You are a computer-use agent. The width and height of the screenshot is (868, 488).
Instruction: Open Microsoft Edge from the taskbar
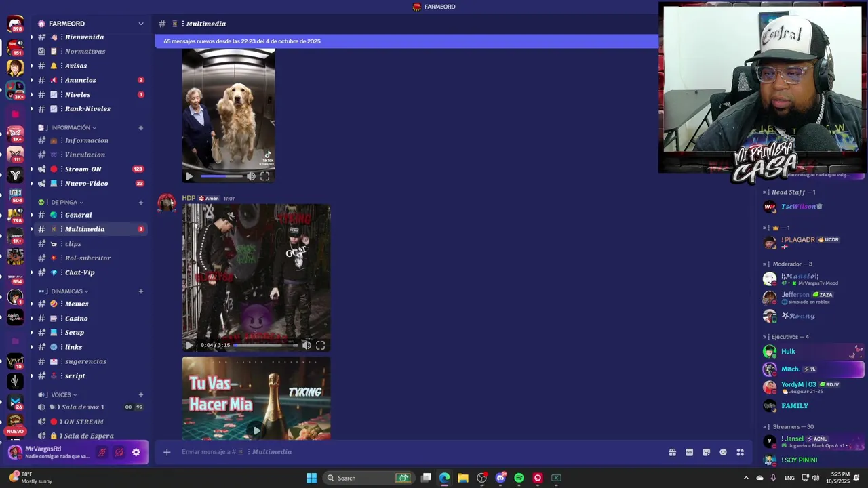[x=444, y=478]
